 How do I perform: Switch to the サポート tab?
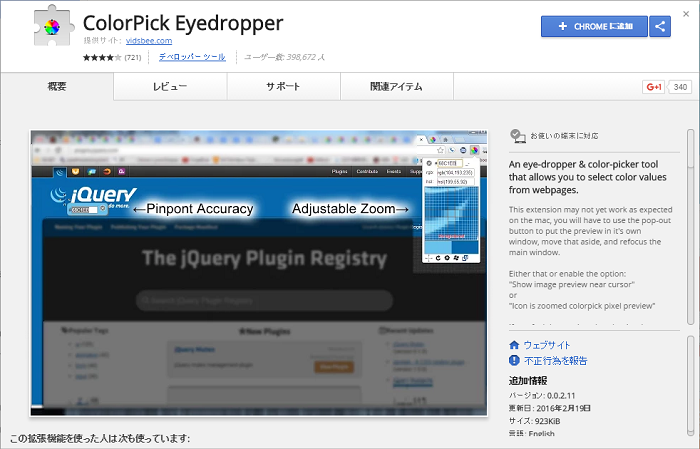[283, 87]
